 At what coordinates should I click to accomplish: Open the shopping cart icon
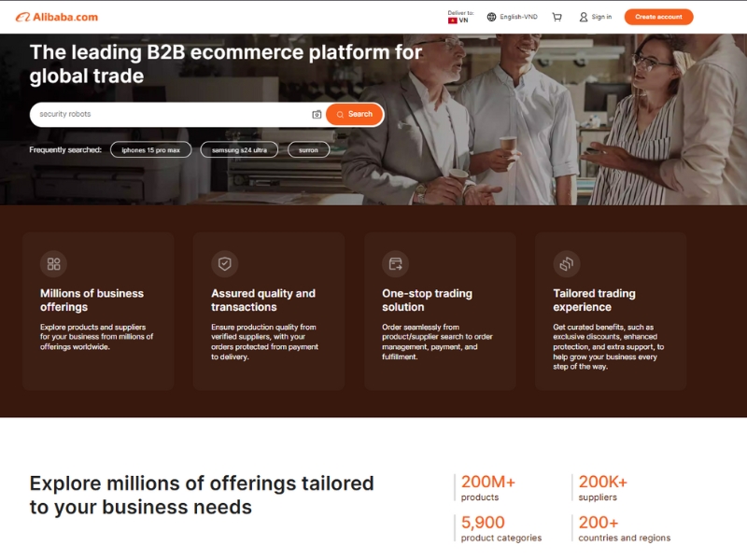pos(557,17)
